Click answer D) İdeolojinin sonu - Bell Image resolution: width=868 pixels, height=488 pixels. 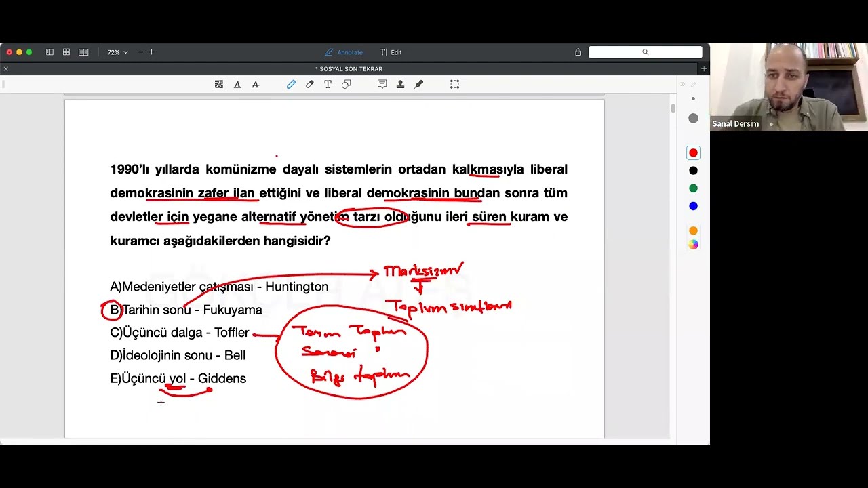[178, 355]
